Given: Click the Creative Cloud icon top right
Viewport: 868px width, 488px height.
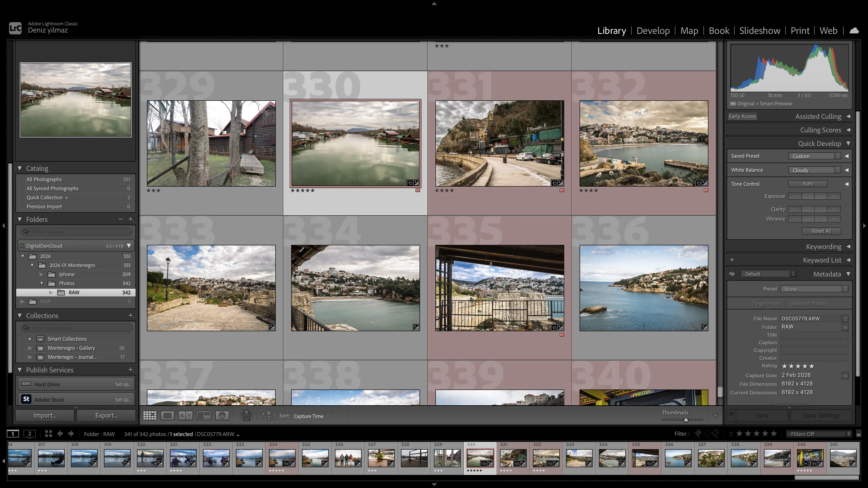Looking at the screenshot, I should [x=854, y=30].
